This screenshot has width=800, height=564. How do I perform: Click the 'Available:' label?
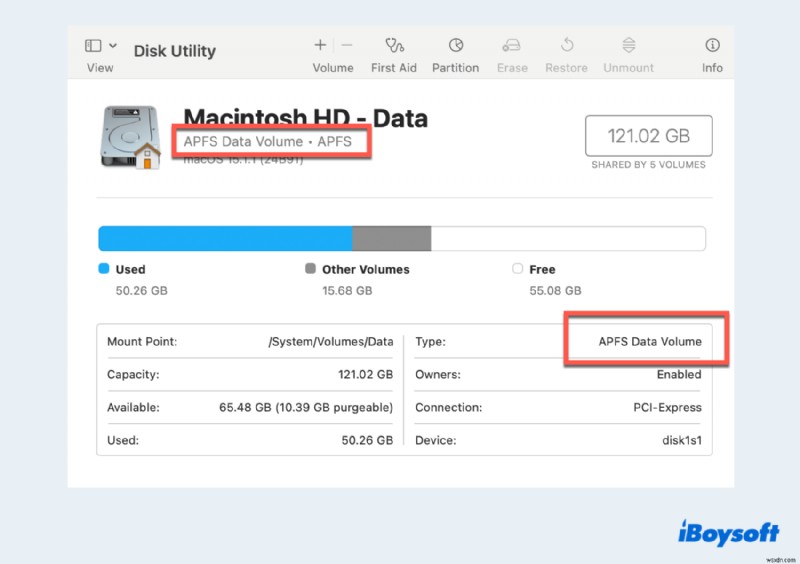tap(133, 407)
